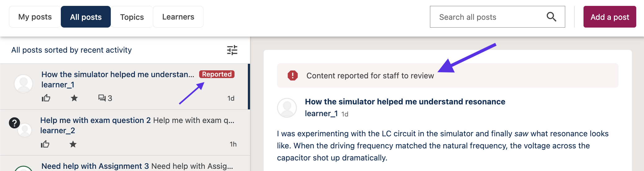
Task: Open the Help me with exam question 2 post
Action: click(x=96, y=121)
